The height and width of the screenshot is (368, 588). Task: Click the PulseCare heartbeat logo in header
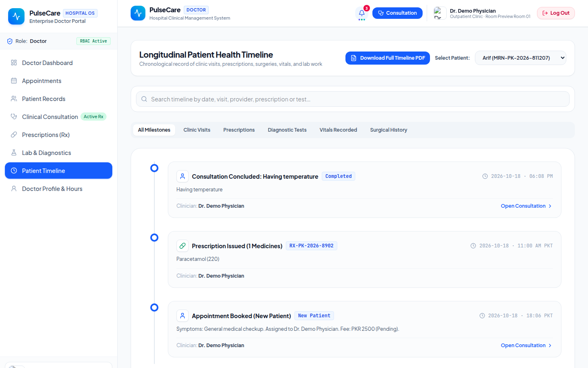138,13
